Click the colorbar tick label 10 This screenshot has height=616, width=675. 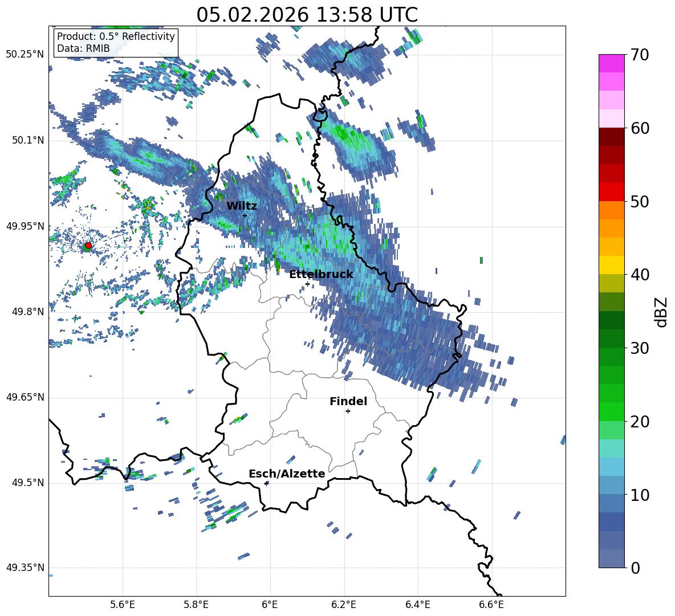(x=640, y=495)
